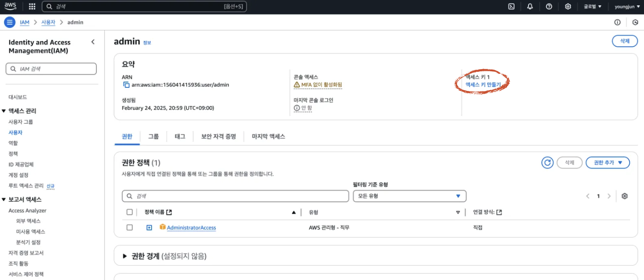Open 미사용 액세스 under Access Analyzer
This screenshot has width=644, height=280.
pyautogui.click(x=30, y=232)
